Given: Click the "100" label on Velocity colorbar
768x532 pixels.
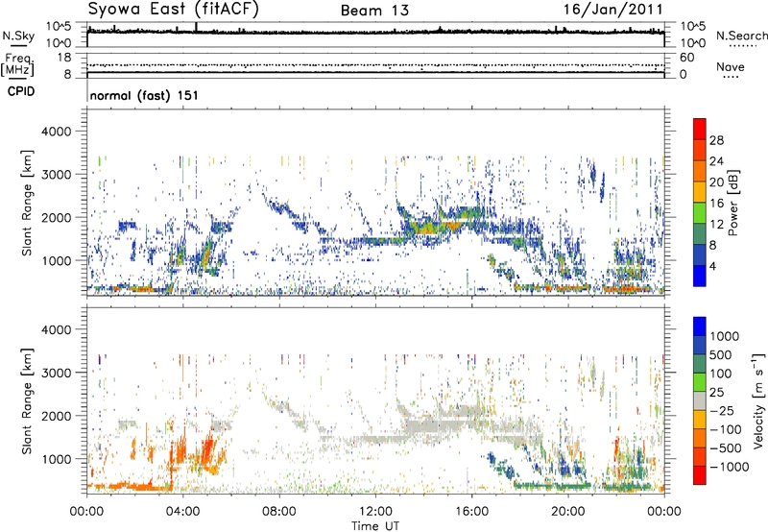Looking at the screenshot, I should click(721, 374).
